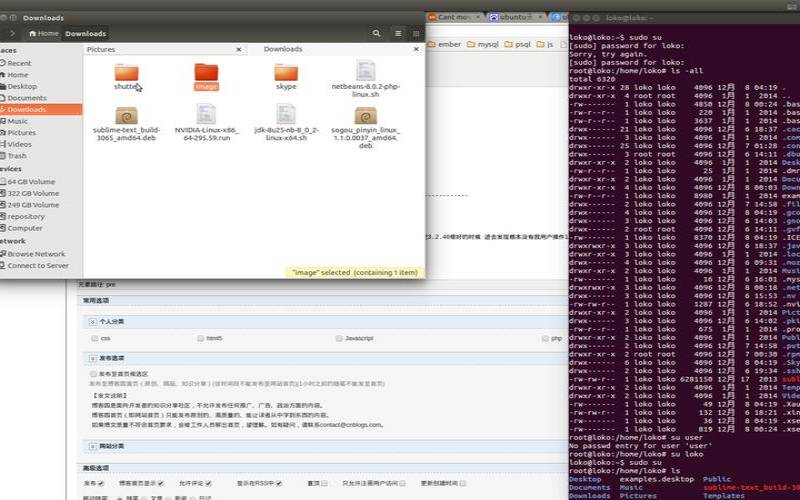Image resolution: width=800 pixels, height=500 pixels.
Task: Untick the 博客首页显示 checkbox
Action: click(161, 483)
